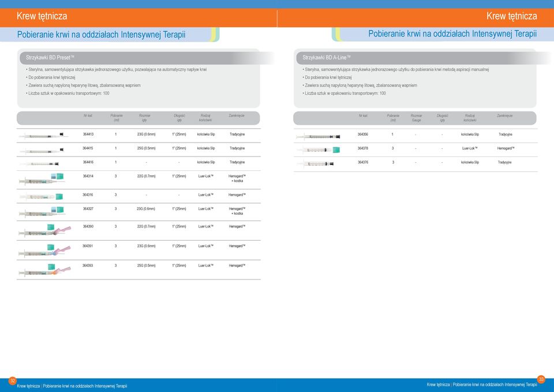Click "Tradycyjne" in row 364356
The width and height of the screenshot is (554, 392).
(506, 135)
